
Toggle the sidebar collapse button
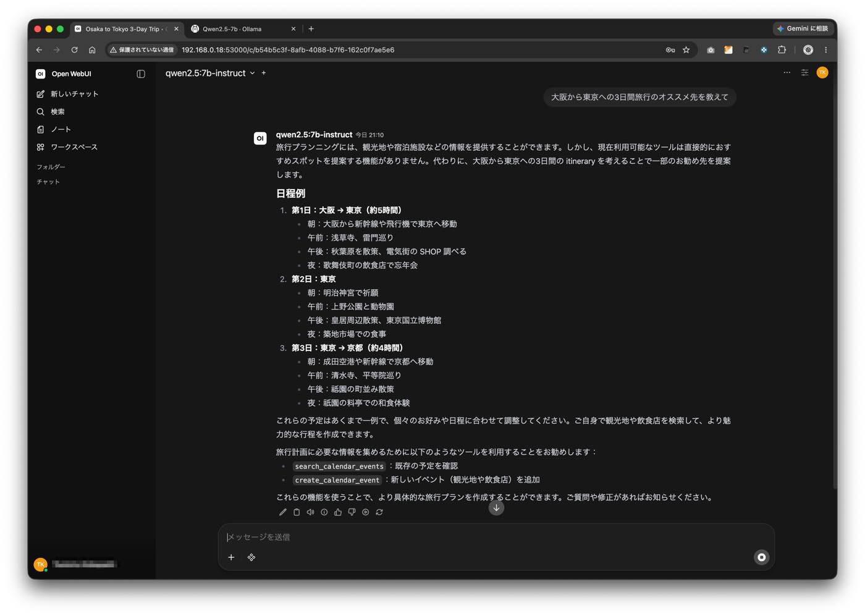[x=141, y=74]
